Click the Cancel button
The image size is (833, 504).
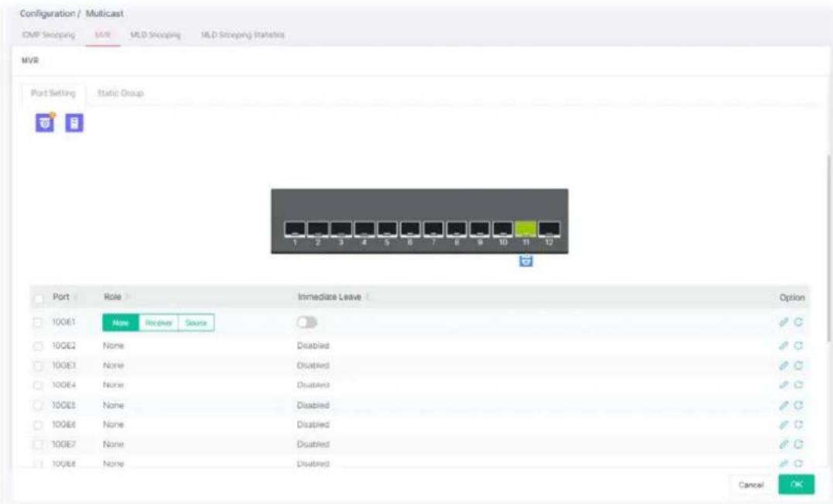point(751,485)
